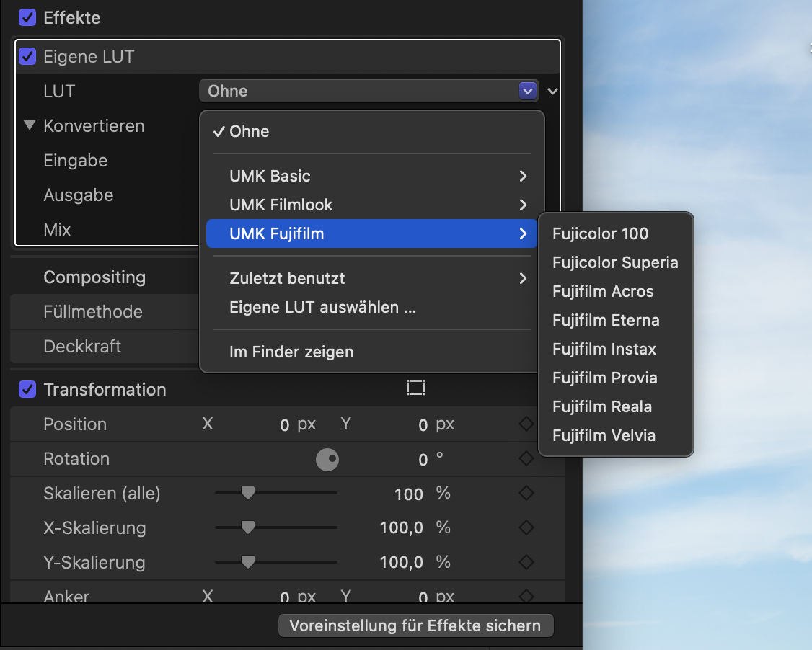This screenshot has width=812, height=650.
Task: Select the Fujifilm Provia LUT
Action: (x=616, y=378)
